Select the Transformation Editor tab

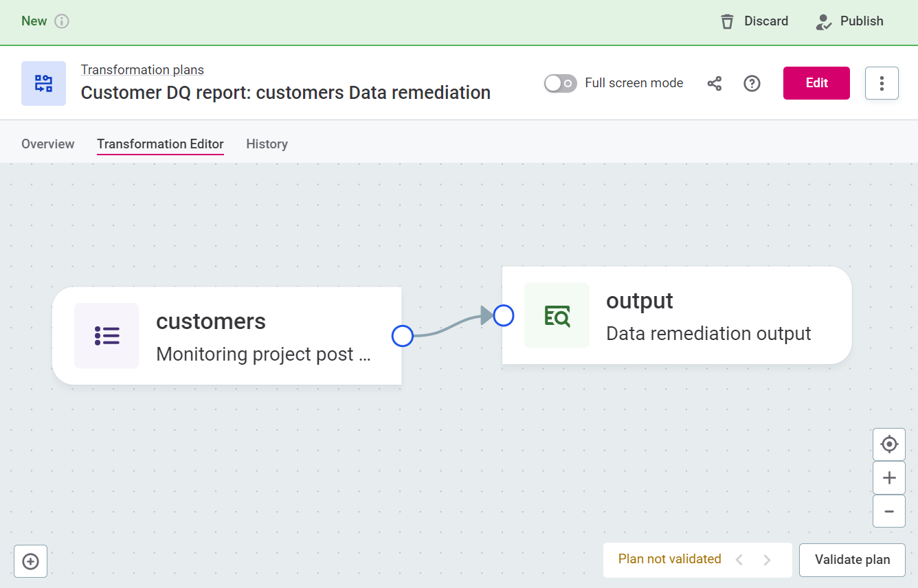click(x=160, y=144)
